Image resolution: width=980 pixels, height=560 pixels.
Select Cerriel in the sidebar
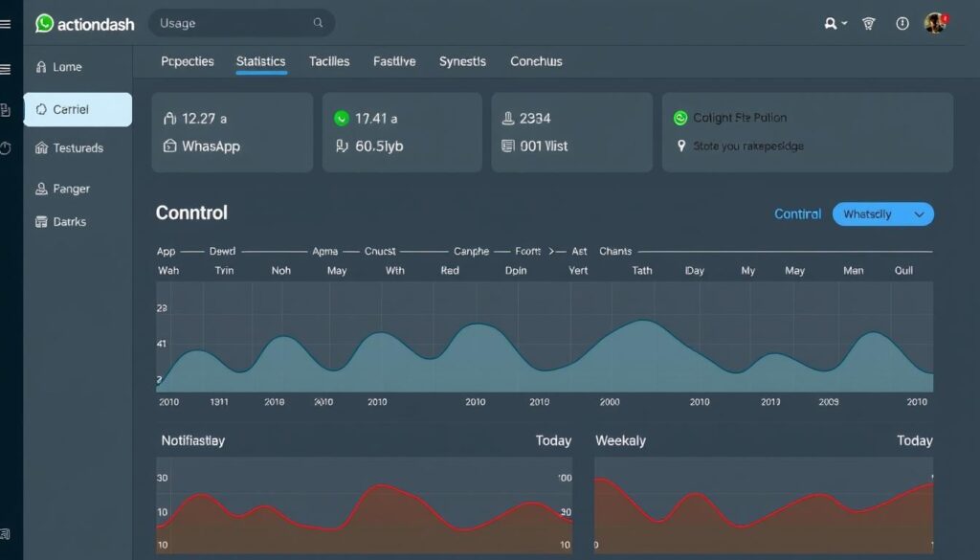tap(78, 109)
